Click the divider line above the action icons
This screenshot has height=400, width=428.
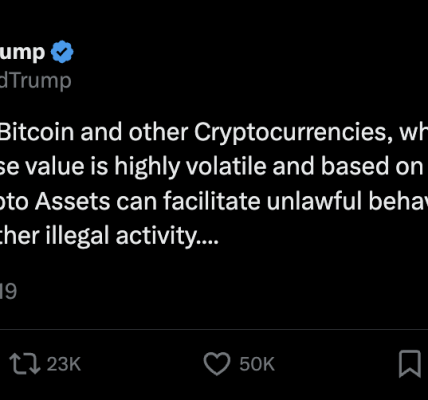(x=214, y=330)
